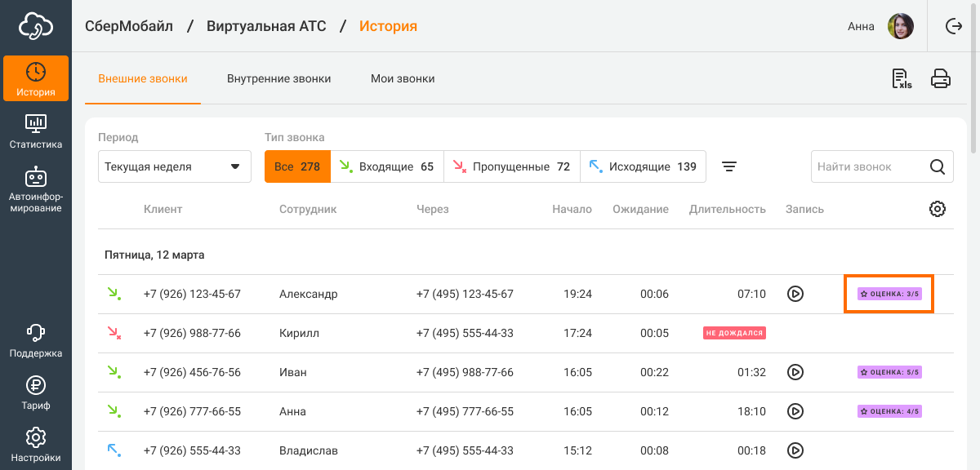Switch to Внутренние звонки tab

(x=278, y=79)
